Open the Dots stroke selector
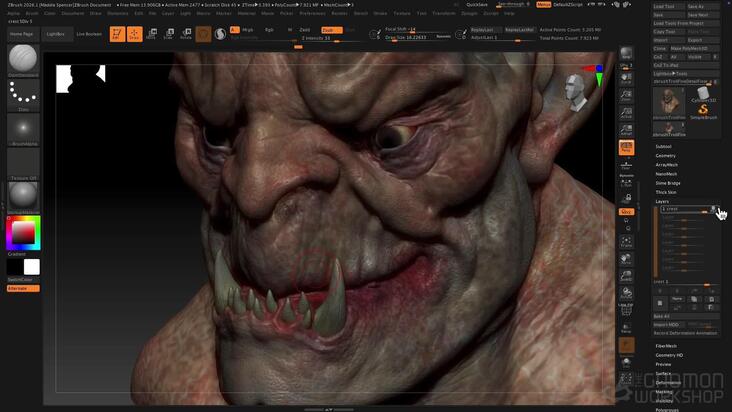The width and height of the screenshot is (732, 412). point(23,95)
